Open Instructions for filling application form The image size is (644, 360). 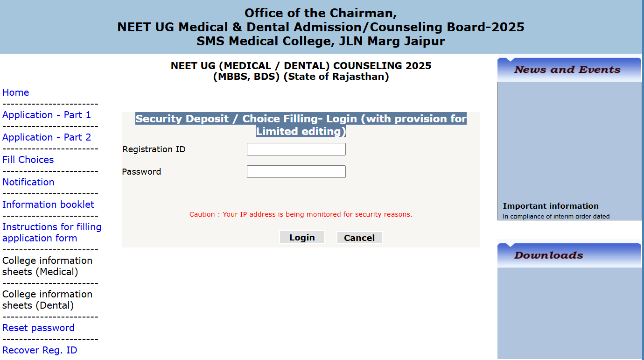(x=52, y=232)
